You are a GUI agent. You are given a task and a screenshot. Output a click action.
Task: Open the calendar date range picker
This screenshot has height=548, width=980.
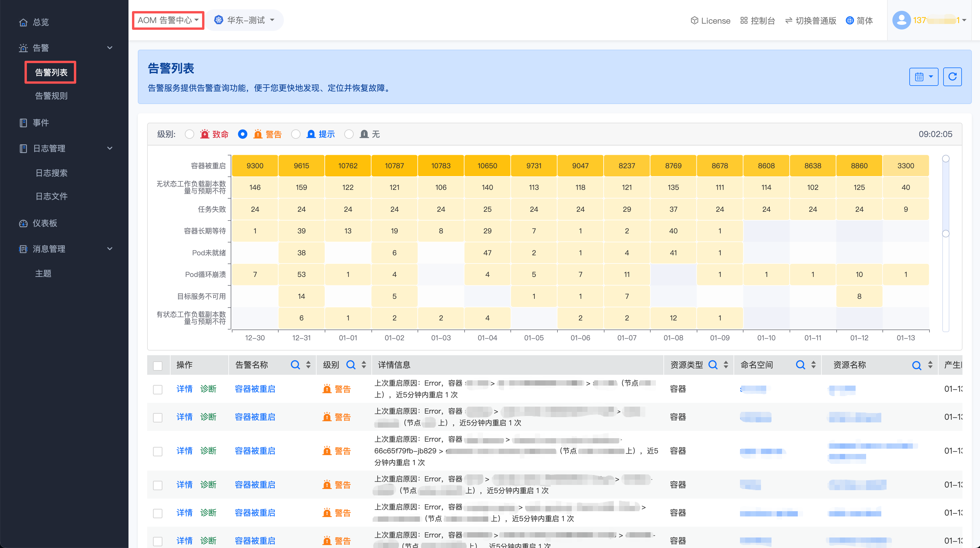[x=923, y=77]
